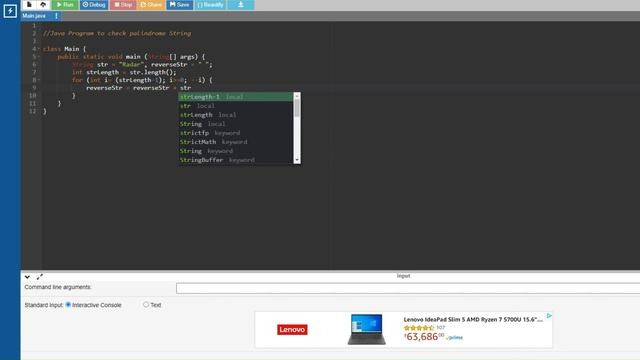Format code with the Beautify button
This screenshot has width=640, height=360.
click(x=210, y=4)
